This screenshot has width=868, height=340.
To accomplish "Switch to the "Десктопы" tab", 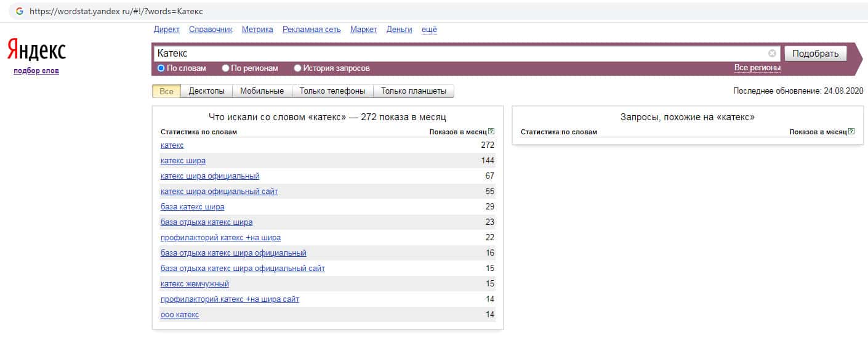I will pos(206,91).
